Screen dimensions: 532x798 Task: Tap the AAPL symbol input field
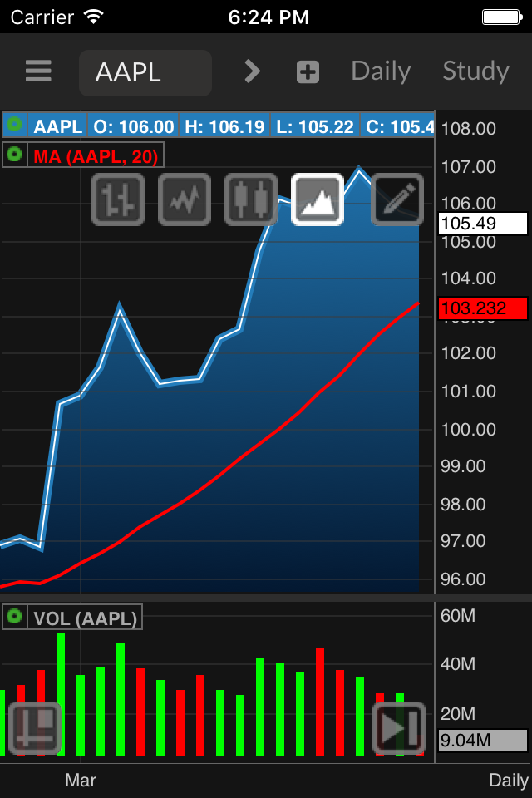145,73
